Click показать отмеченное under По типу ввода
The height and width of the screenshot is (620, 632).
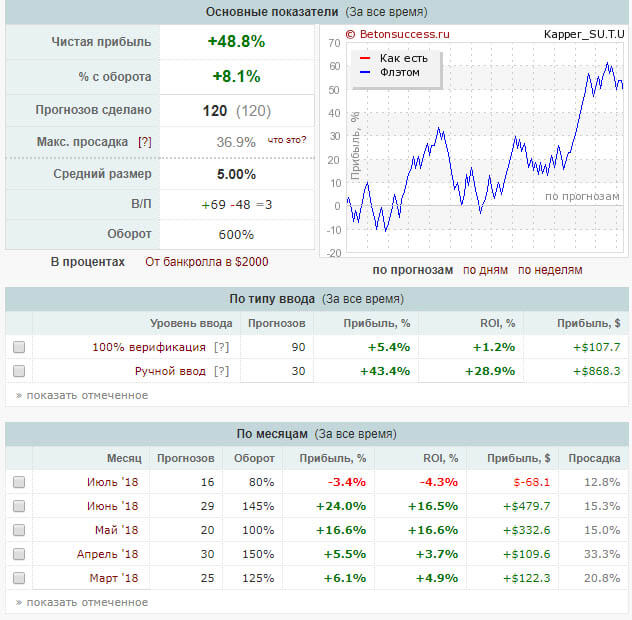(x=81, y=395)
